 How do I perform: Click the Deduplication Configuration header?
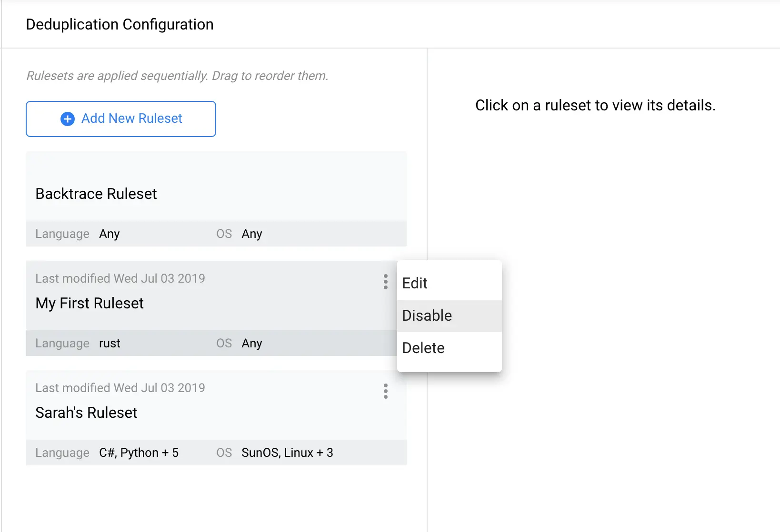[120, 24]
